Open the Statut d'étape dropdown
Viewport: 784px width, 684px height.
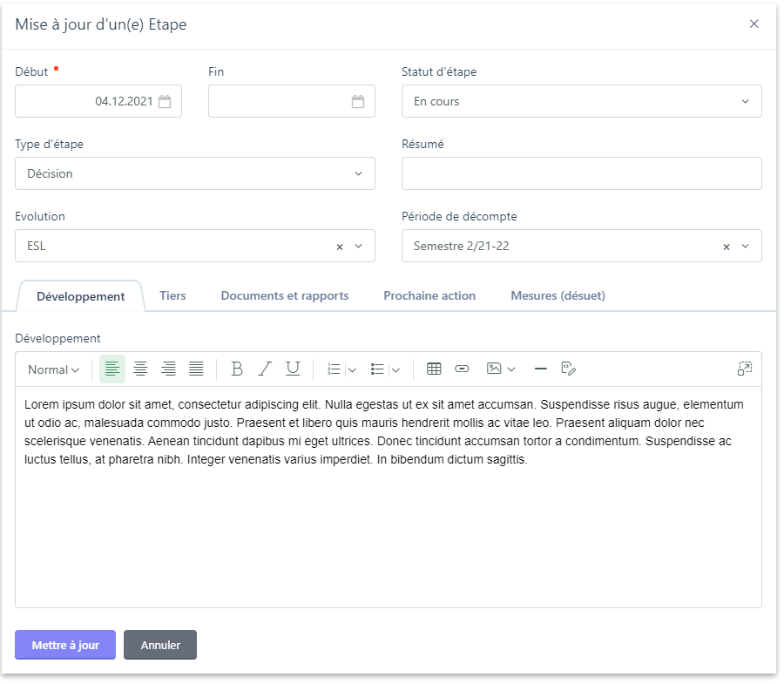pyautogui.click(x=581, y=101)
